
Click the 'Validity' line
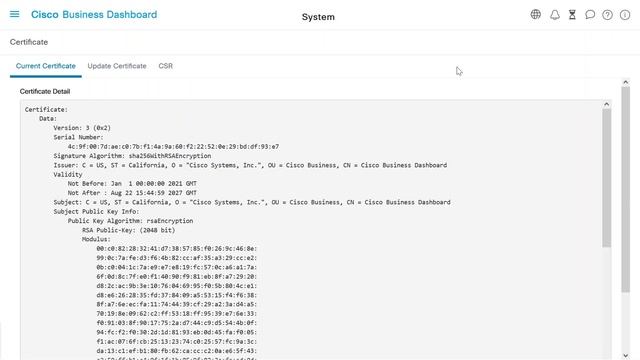pyautogui.click(x=68, y=174)
